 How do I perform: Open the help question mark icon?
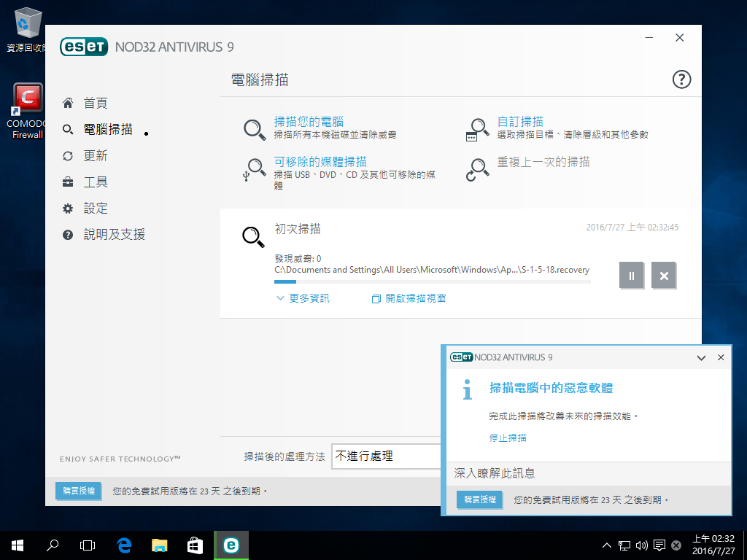click(681, 79)
